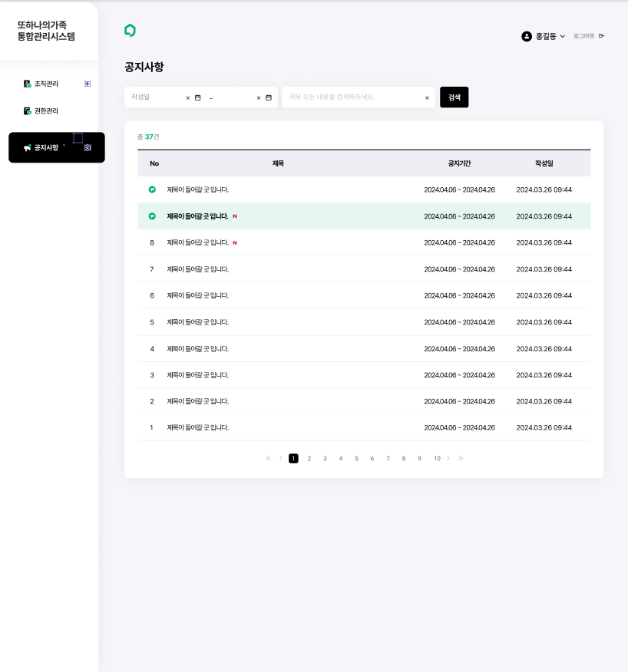628x672 pixels.
Task: Open notice title in row 1
Action: click(198, 427)
